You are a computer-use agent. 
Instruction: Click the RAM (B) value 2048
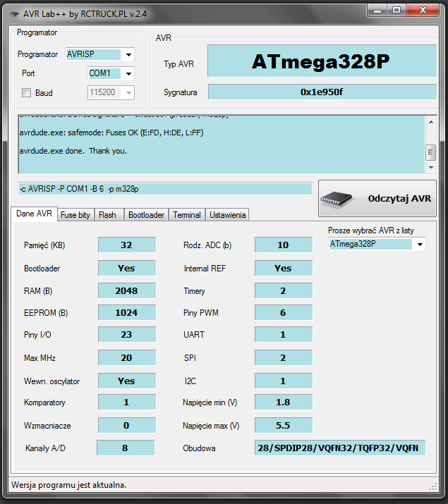[x=127, y=290]
